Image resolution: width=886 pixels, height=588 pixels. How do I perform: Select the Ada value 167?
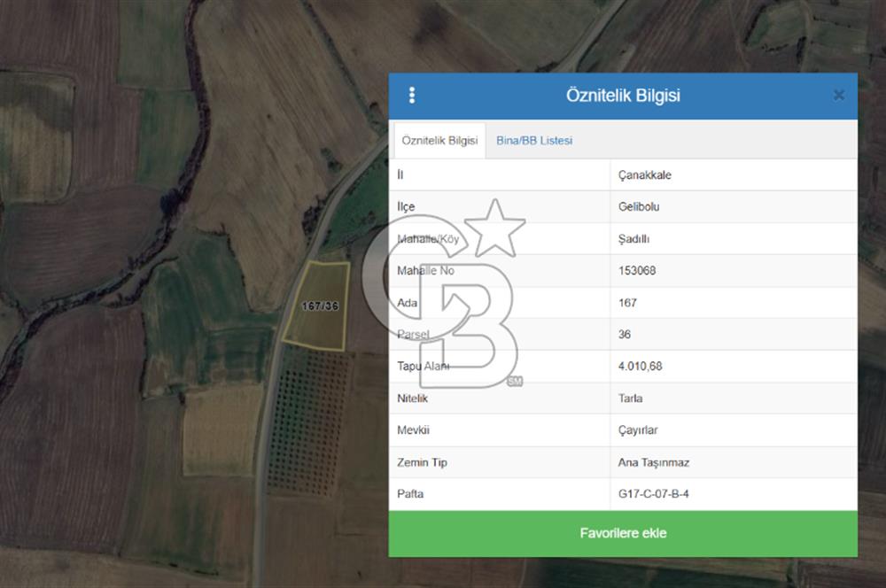(627, 303)
